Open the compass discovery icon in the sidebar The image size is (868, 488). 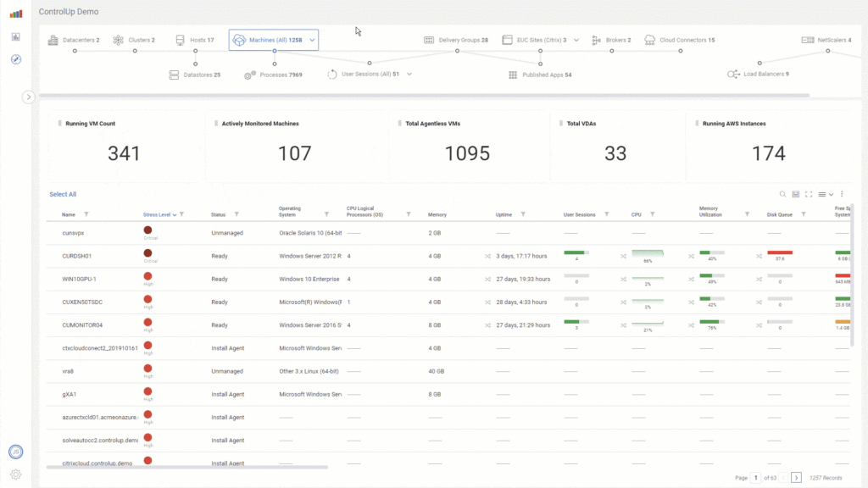tap(16, 59)
